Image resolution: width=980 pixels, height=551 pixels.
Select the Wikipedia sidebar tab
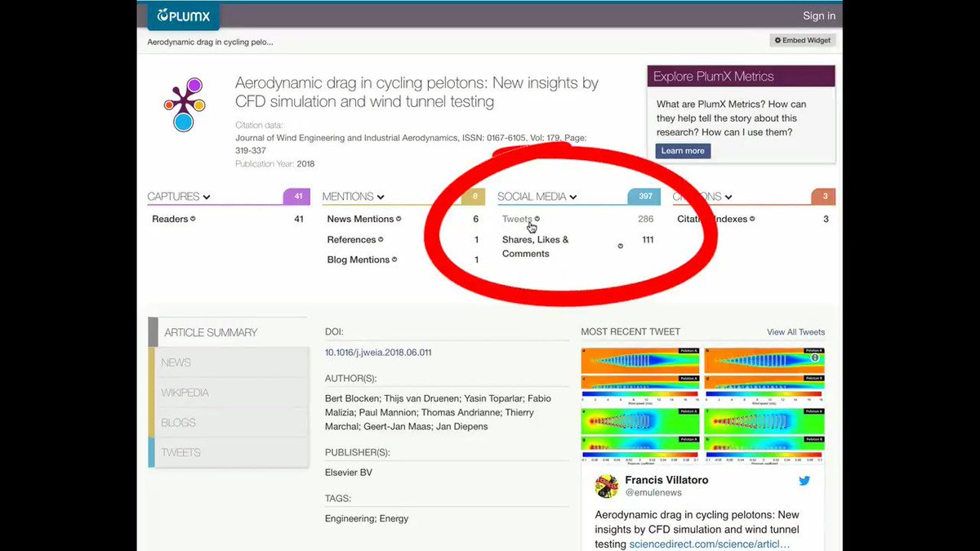pyautogui.click(x=228, y=393)
